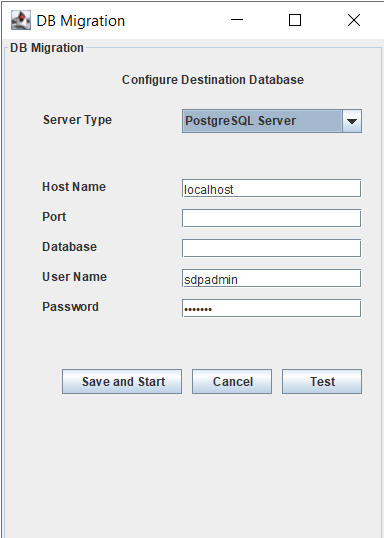384x538 pixels.
Task: Click the Cancel button
Action: point(232,382)
